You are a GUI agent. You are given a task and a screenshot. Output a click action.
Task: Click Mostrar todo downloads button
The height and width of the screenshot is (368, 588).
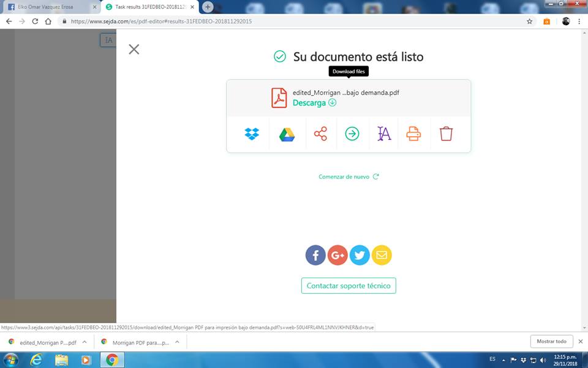coord(551,342)
